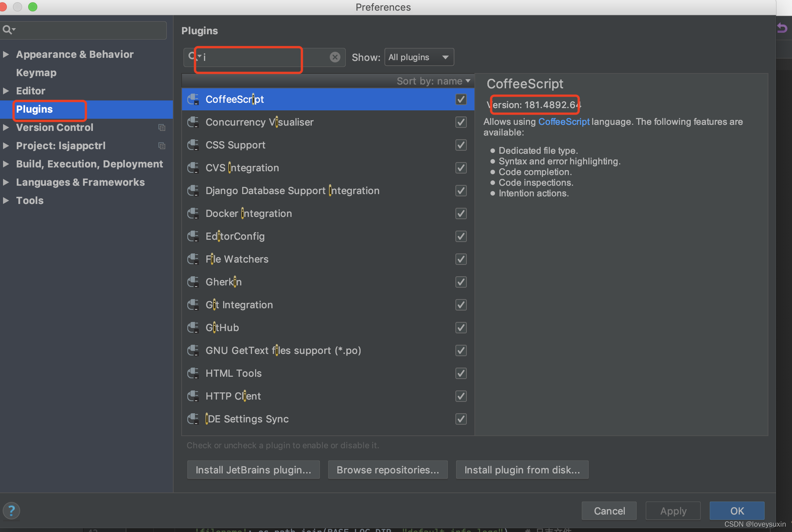Uncheck the Git Integration plugin
This screenshot has height=532, width=792.
pyautogui.click(x=461, y=305)
